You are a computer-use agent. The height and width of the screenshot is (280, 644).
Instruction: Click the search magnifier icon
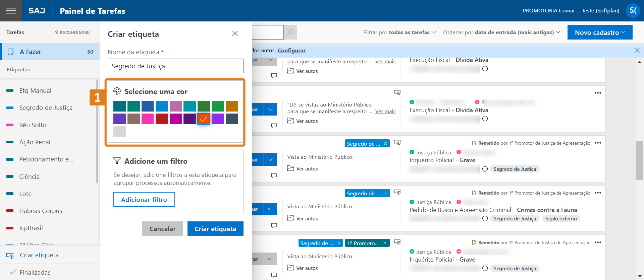(x=290, y=32)
